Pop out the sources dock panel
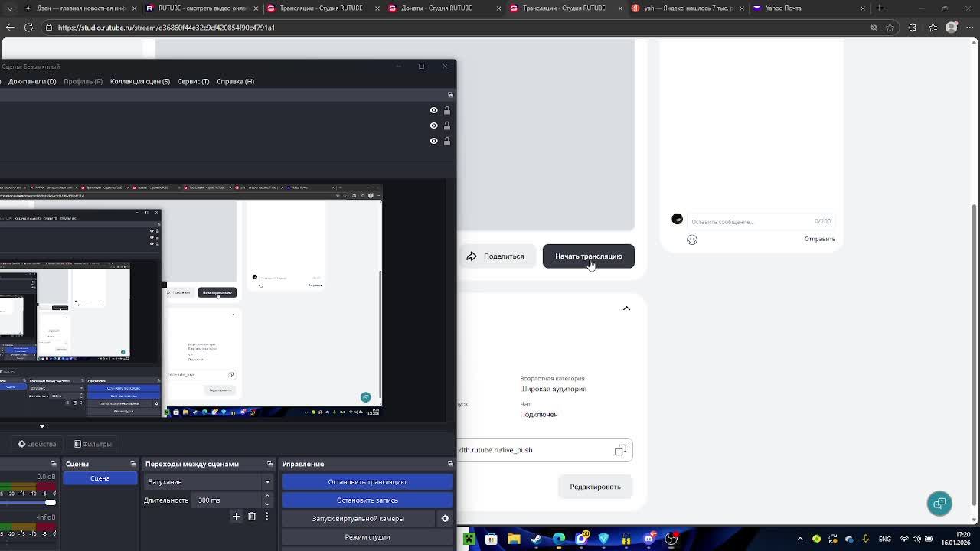Image resolution: width=980 pixels, height=551 pixels. 450,94
